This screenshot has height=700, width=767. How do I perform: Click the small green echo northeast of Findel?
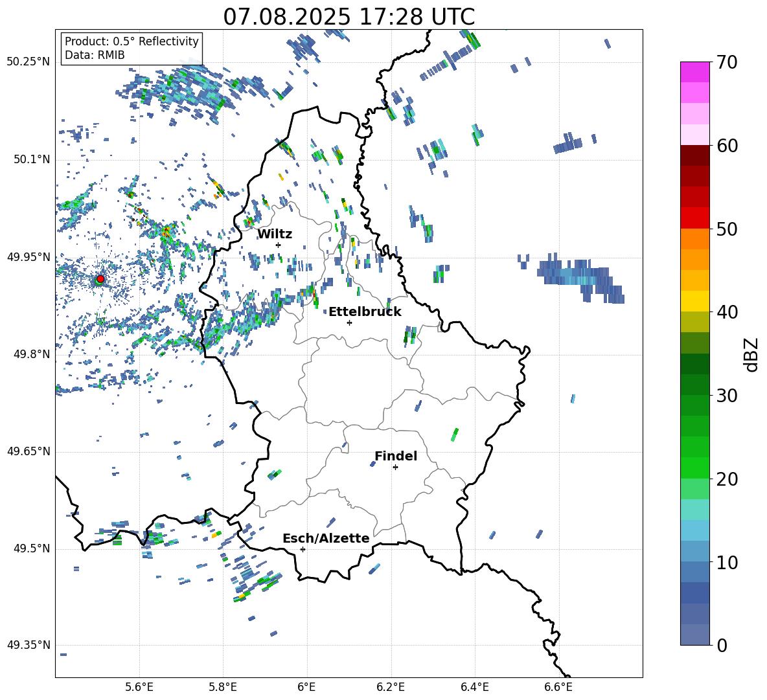pos(455,435)
